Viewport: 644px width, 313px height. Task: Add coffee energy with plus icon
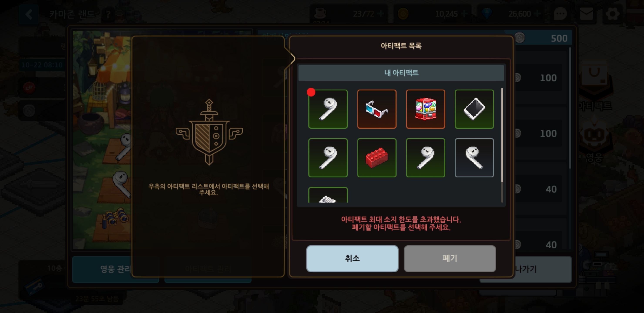[x=381, y=14]
